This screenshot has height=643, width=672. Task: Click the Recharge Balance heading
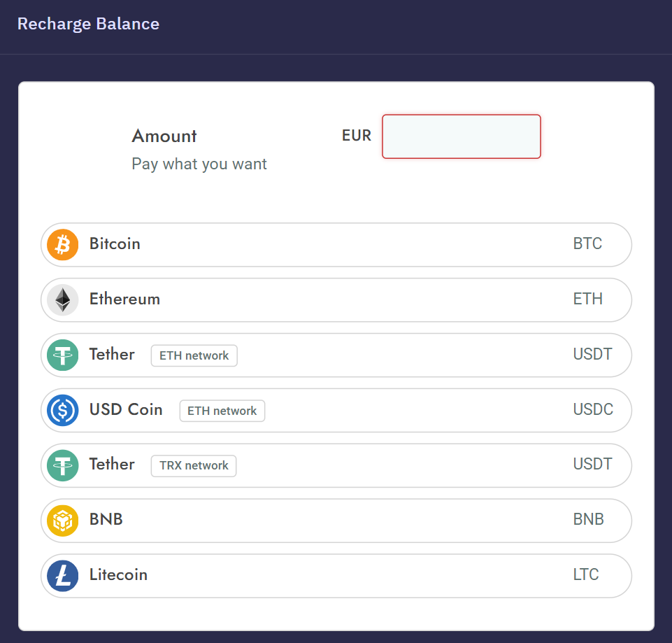88,24
